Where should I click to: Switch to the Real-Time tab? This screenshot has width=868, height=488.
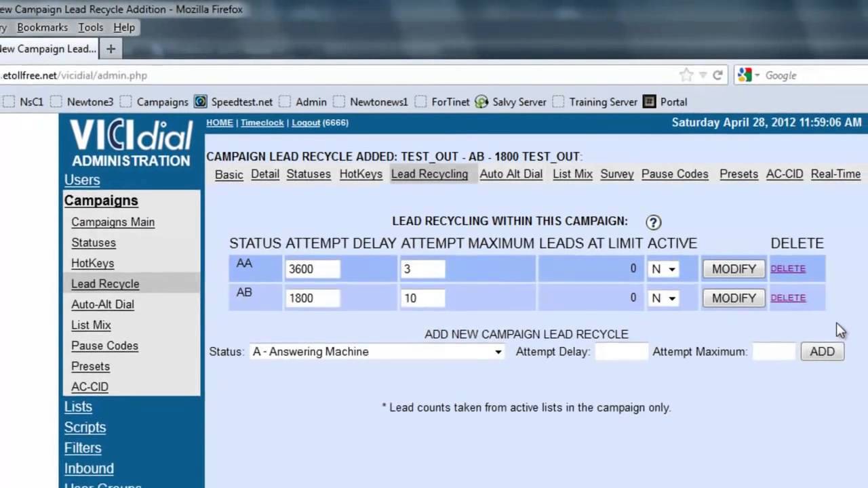(835, 174)
